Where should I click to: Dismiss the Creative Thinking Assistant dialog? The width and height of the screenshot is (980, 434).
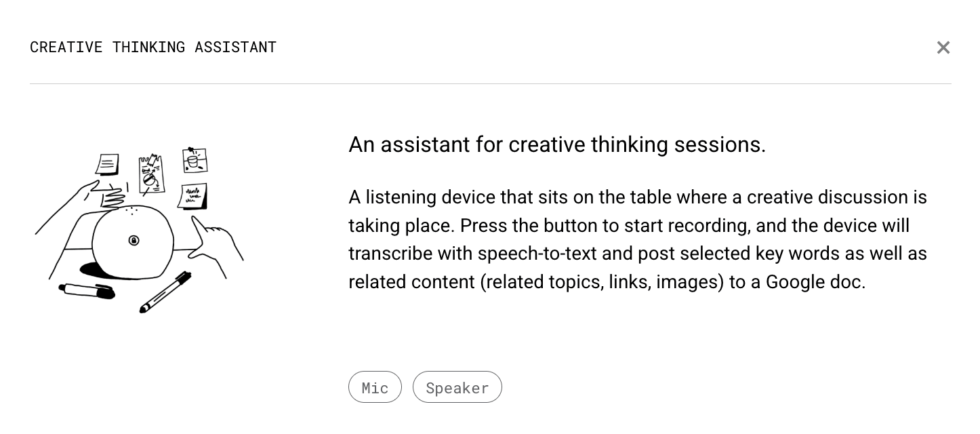pos(943,47)
